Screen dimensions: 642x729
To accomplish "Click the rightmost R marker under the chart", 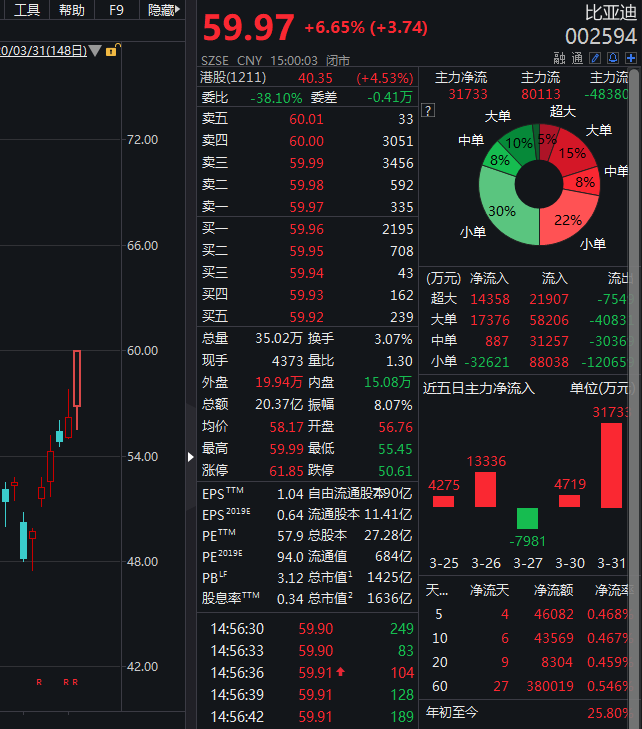I will [x=75, y=682].
